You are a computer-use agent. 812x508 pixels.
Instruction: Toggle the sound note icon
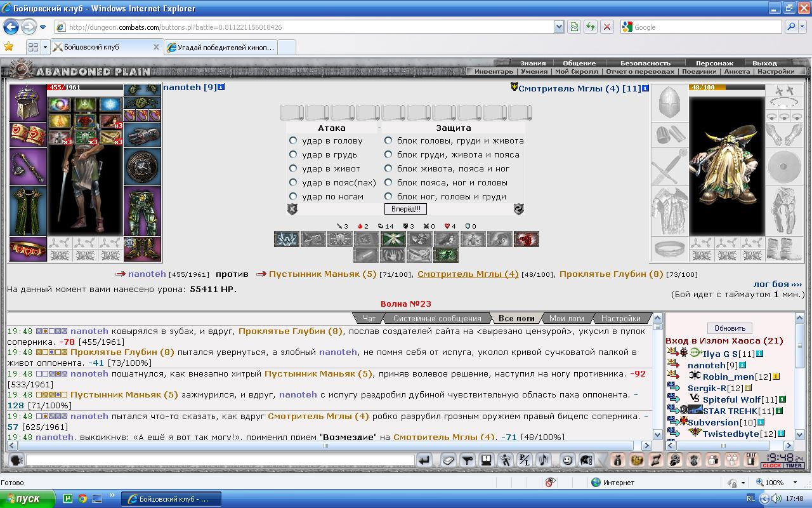coord(544,460)
